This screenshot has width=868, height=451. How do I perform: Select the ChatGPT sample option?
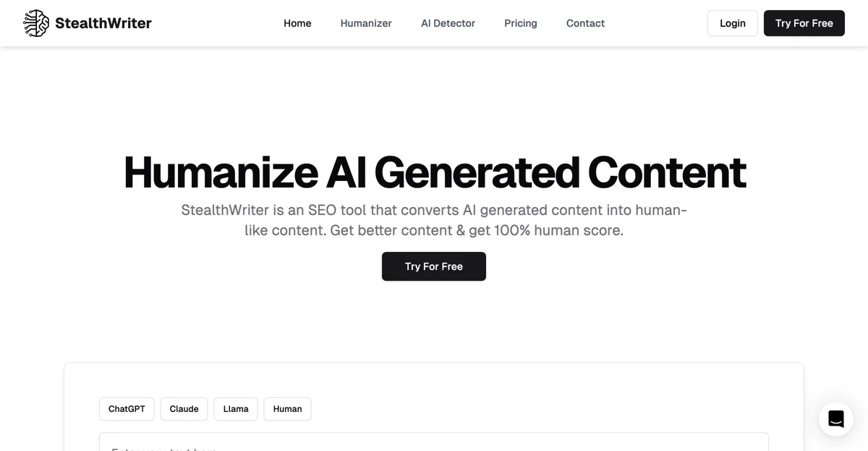[x=127, y=409]
